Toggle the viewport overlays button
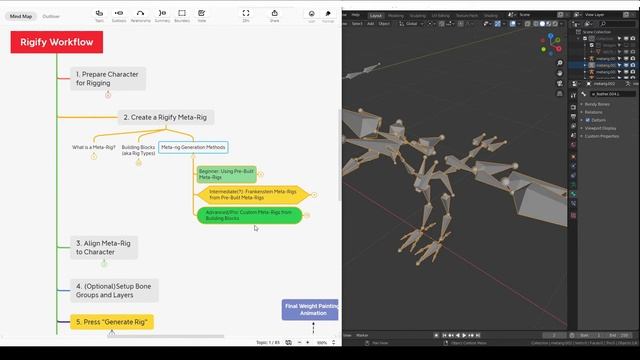Screen dimensions: 640x360 click(x=513, y=24)
